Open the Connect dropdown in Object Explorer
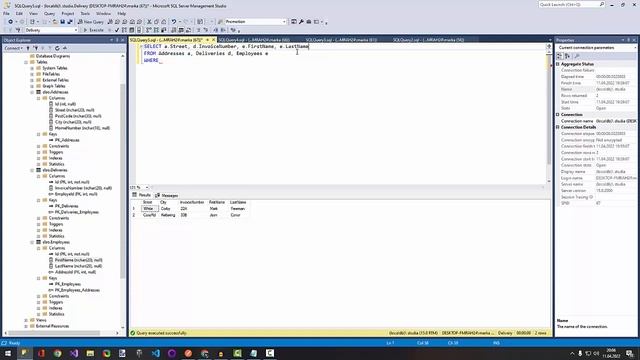Viewport: 640px width, 360px height. (13, 48)
